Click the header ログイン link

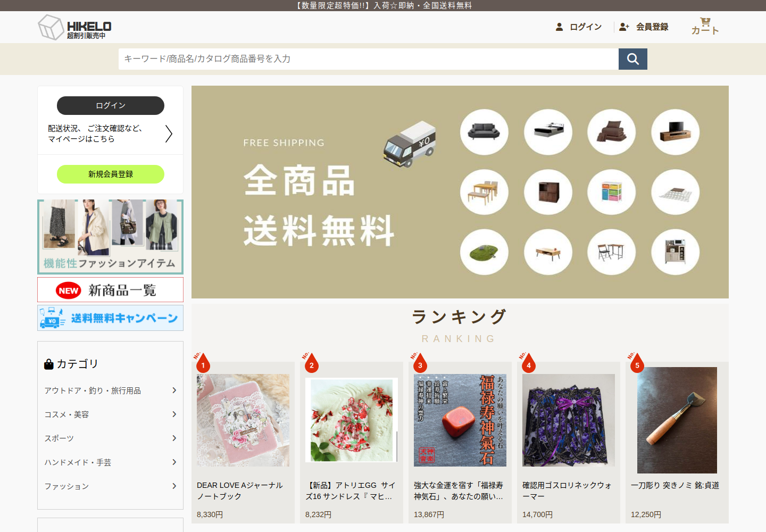[x=579, y=27]
